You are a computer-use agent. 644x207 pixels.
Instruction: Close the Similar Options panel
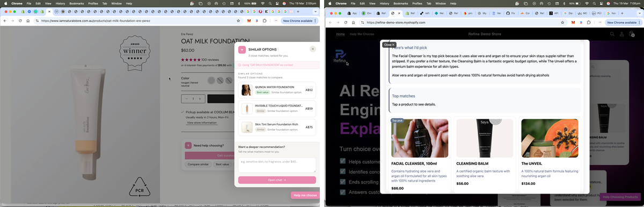point(313,49)
